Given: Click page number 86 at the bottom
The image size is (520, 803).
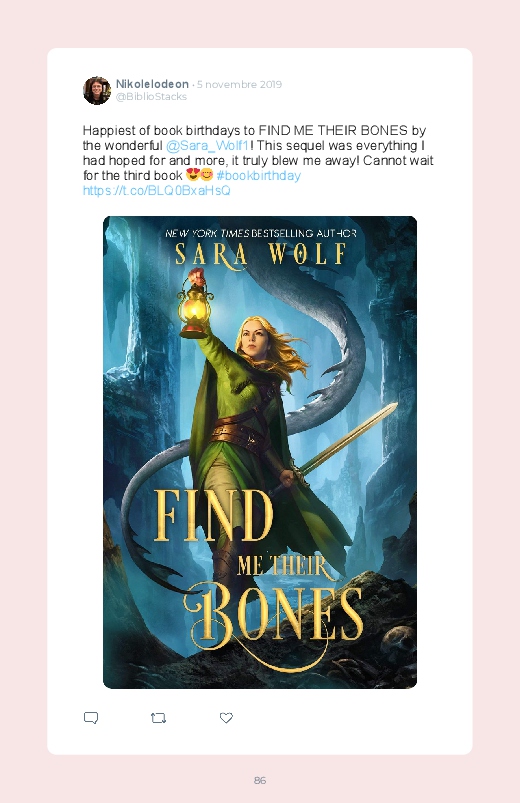Looking at the screenshot, I should 260,780.
